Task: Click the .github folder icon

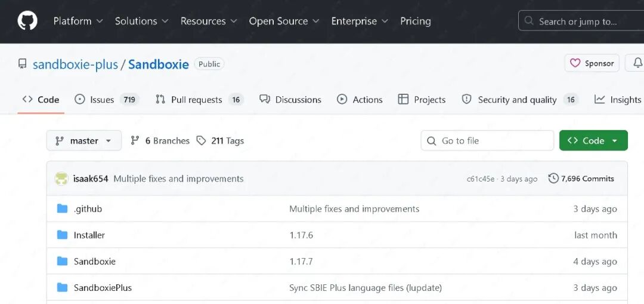Action: point(62,208)
